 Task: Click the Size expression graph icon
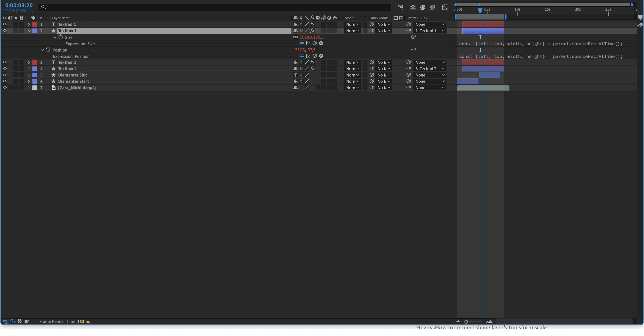coord(308,43)
